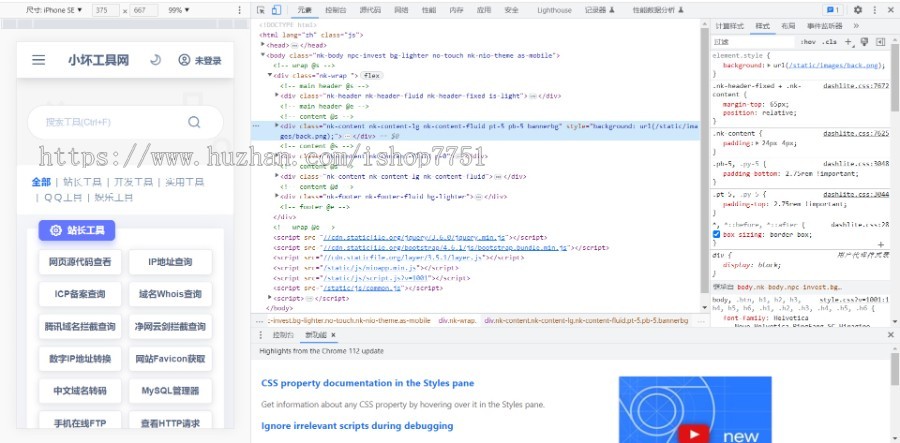Switch to the 网络 tab
Screen dimensions: 900x443
click(401, 10)
